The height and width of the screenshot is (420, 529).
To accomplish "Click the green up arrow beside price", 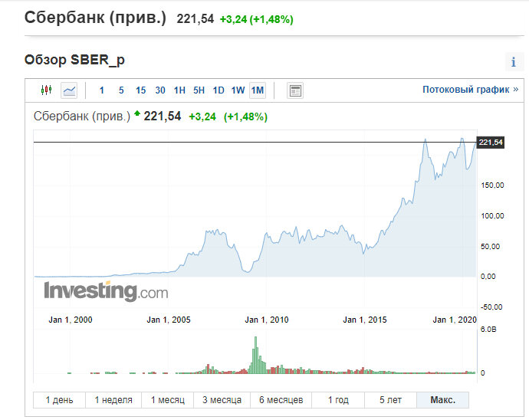I will [x=137, y=115].
